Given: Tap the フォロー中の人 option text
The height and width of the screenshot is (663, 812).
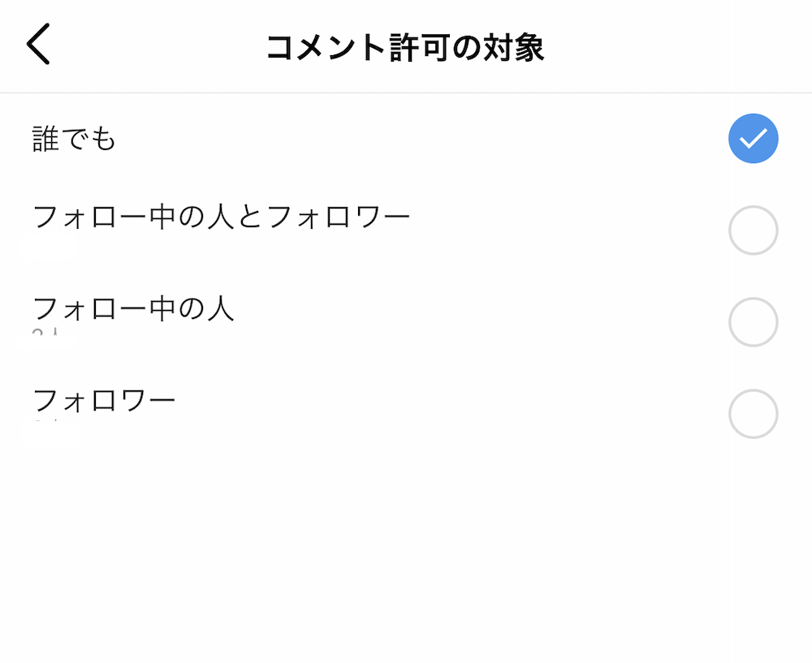Looking at the screenshot, I should [133, 309].
